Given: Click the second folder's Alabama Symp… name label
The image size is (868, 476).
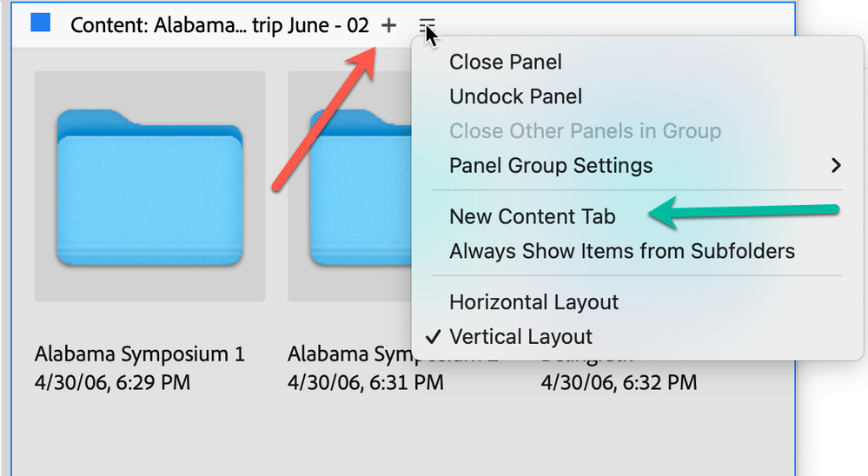Looking at the screenshot, I should point(348,354).
